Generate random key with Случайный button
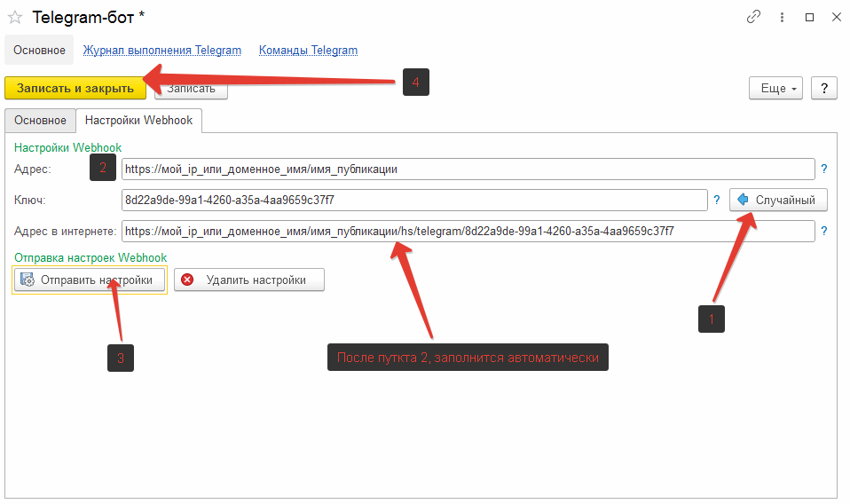This screenshot has height=504, width=850. [x=778, y=201]
